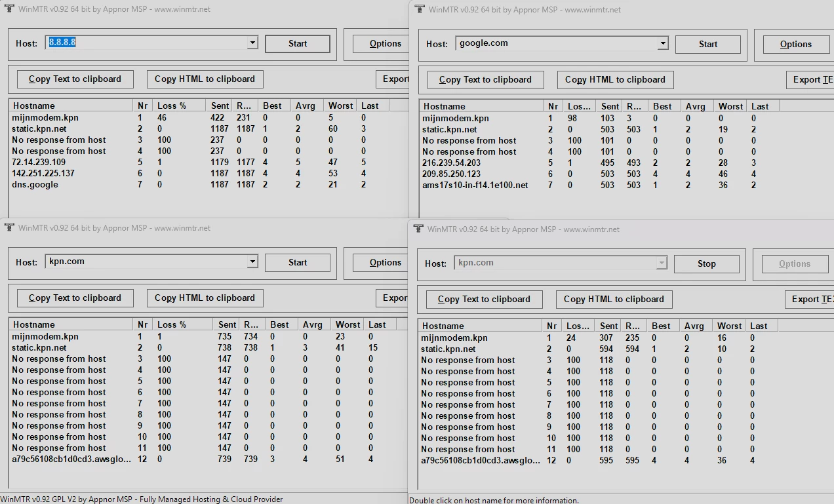Sort by Loss % column in 8.8.8.8 window
Screen dimensions: 834x504
(179, 106)
